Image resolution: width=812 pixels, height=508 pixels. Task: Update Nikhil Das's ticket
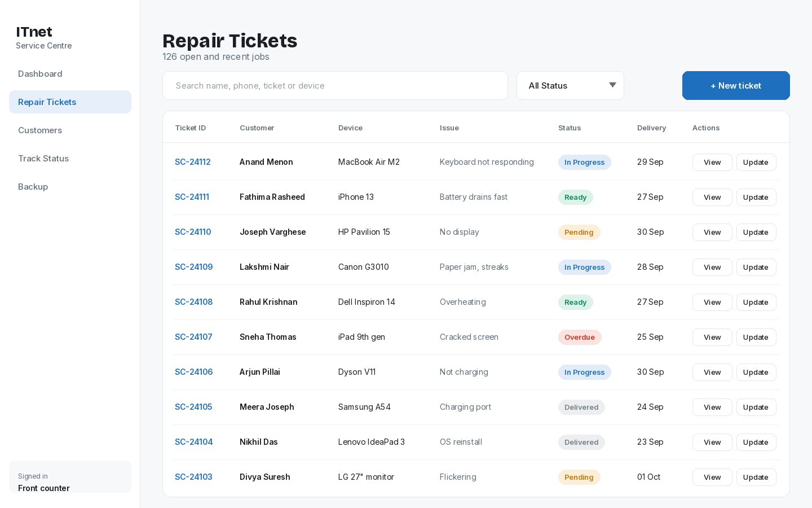coord(756,442)
